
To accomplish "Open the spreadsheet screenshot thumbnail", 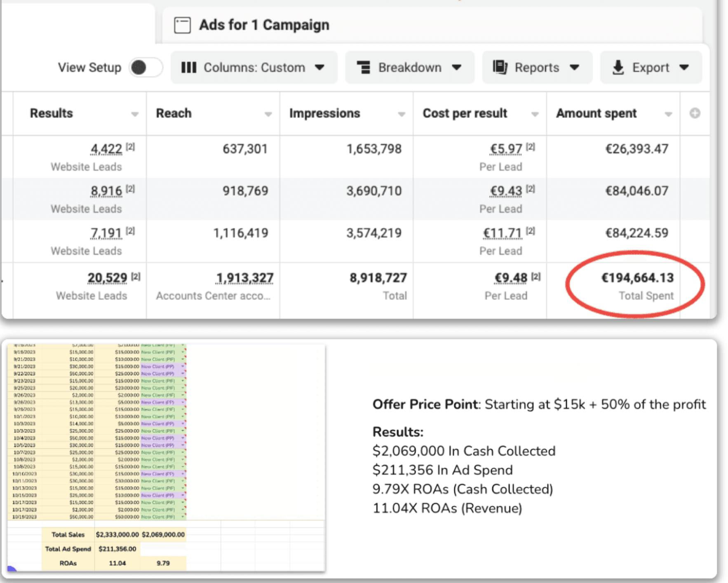I will tap(167, 458).
